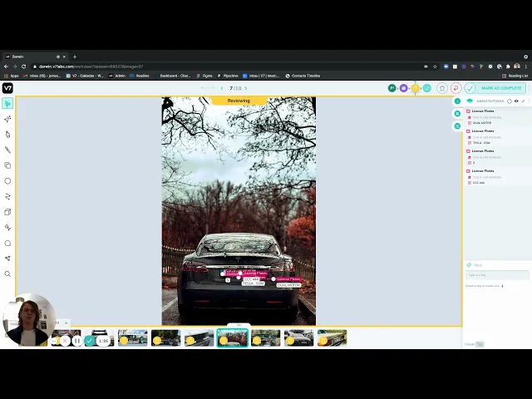Activate the Zoom magnifier tool
The width and height of the screenshot is (532, 399).
[x=7, y=273]
